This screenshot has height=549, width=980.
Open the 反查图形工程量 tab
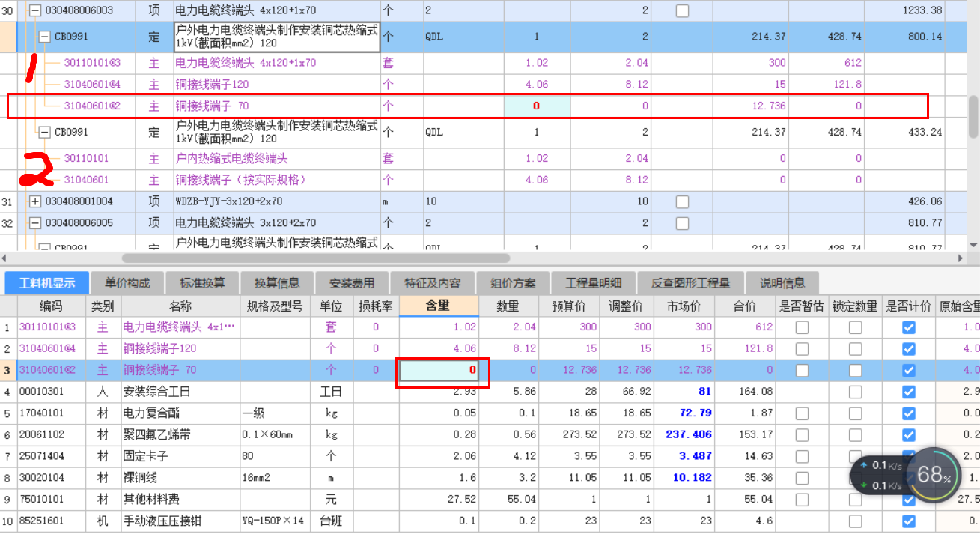click(690, 283)
